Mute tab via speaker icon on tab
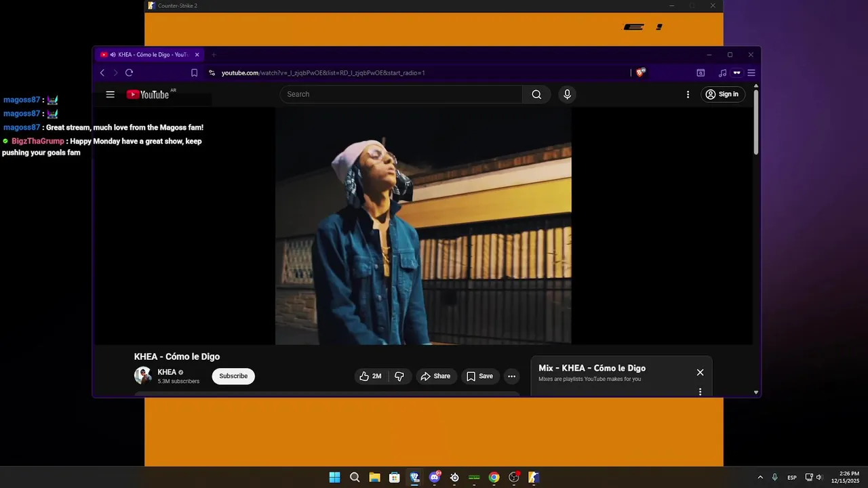Viewport: 868px width, 488px height. (x=113, y=54)
